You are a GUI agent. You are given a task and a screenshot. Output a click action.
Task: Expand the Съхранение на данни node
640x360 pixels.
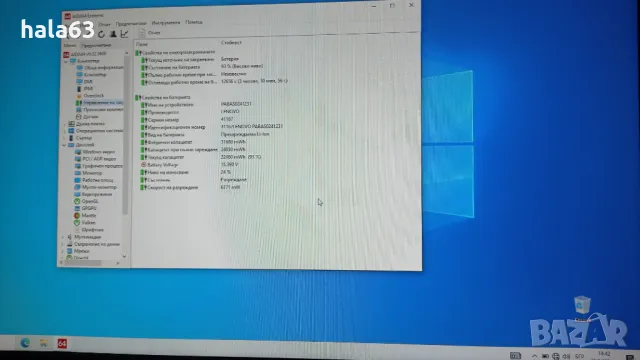tap(63, 244)
